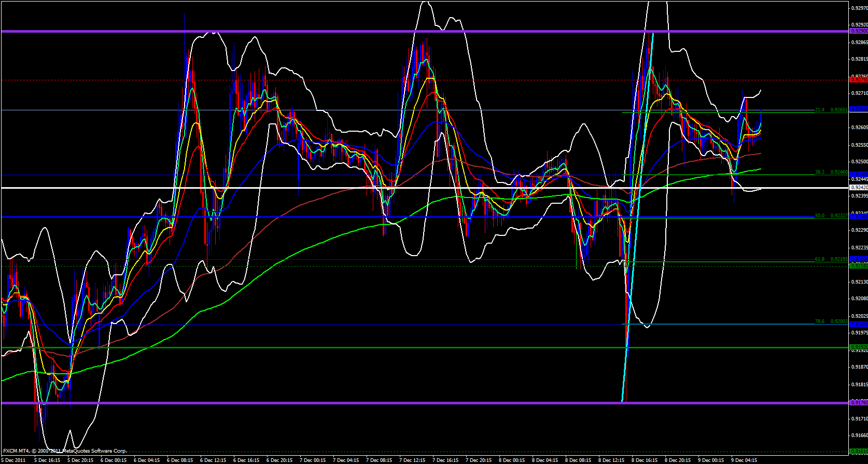Select the green 0.9218 price tag
The height and width of the screenshot is (464, 868).
point(859,265)
